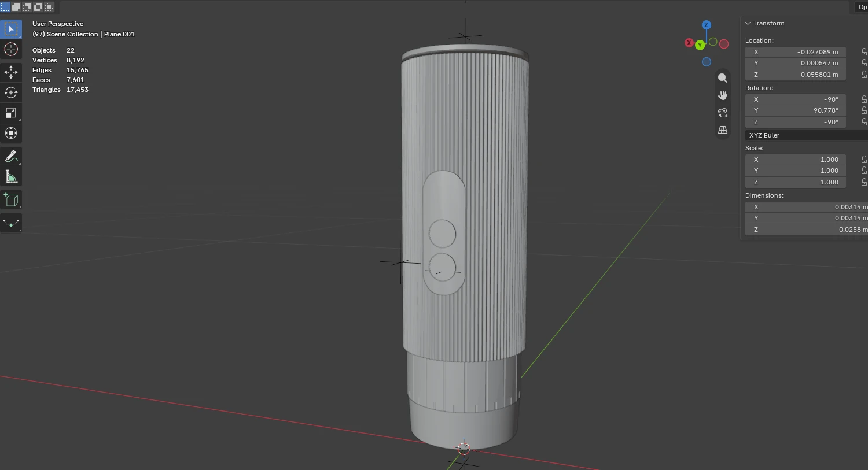
Task: Activate the Annotate pencil tool
Action: coord(11,156)
